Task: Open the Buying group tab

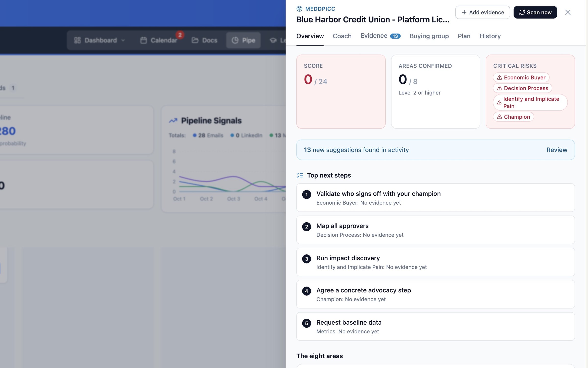Action: 429,36
